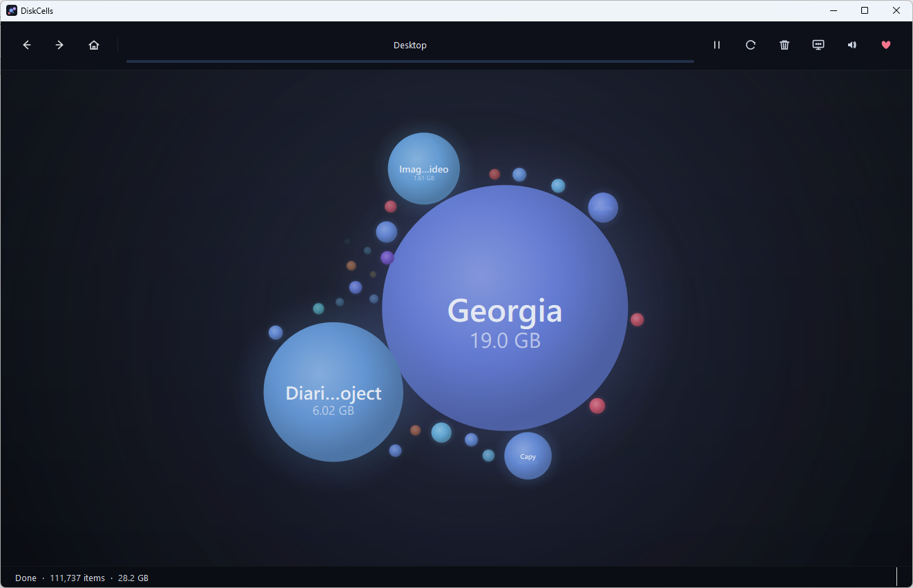Screen dimensions: 913x588
Task: Select the Diari...oject 6.02 GB bubble
Action: click(x=334, y=392)
